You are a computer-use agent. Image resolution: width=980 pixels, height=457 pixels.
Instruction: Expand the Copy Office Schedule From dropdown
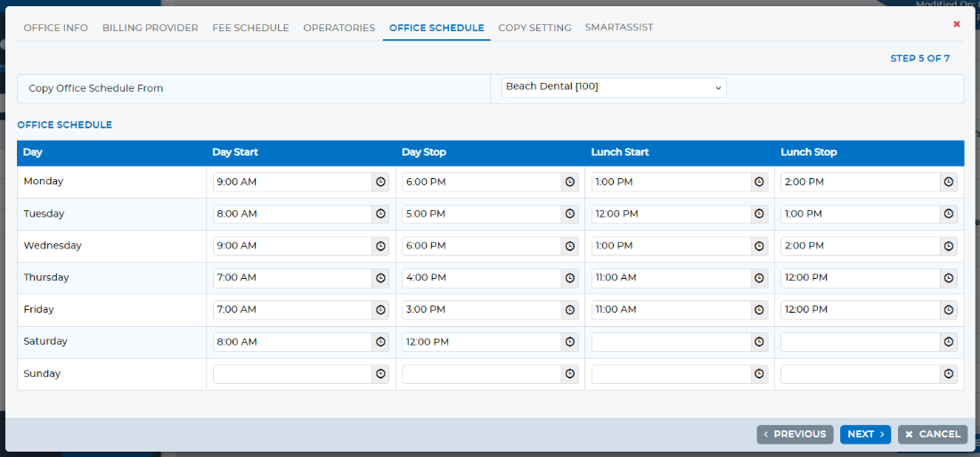click(614, 87)
